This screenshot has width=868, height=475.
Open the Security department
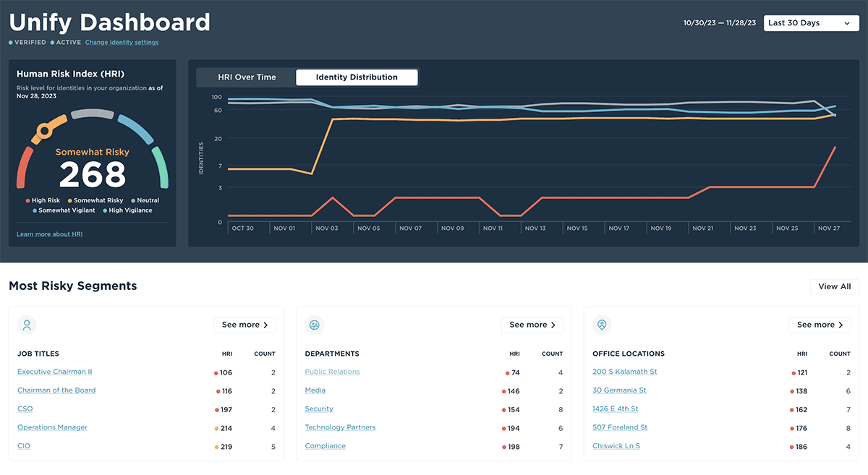(x=319, y=409)
